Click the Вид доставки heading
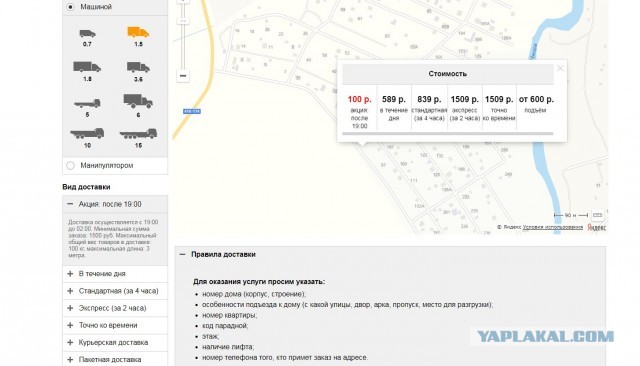 (86, 187)
